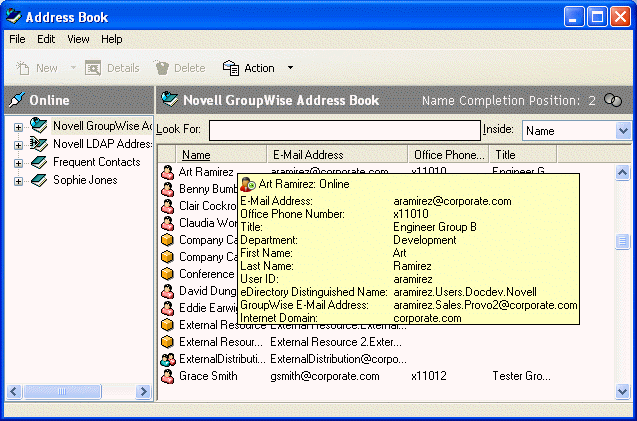Click the tree pane scroll left arrow
Image resolution: width=637 pixels, height=421 pixels.
[14, 391]
